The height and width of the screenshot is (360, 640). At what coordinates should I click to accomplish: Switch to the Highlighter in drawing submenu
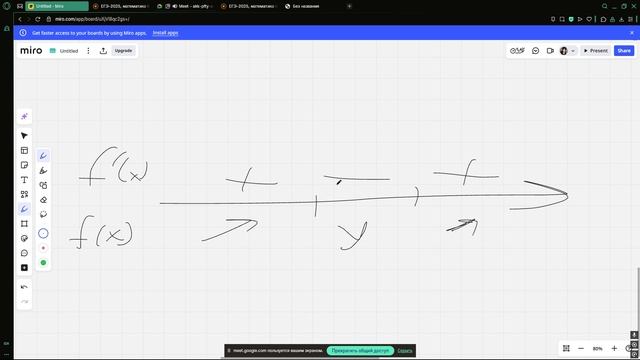pyautogui.click(x=43, y=171)
